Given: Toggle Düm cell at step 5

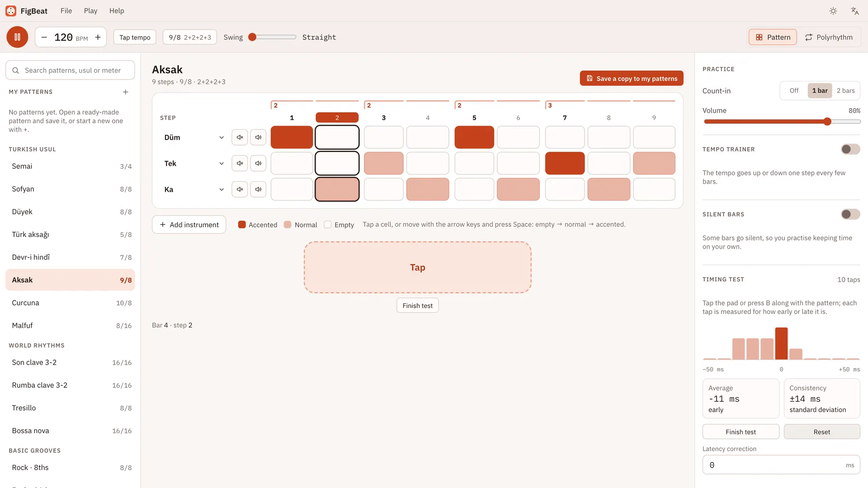Looking at the screenshot, I should click(475, 137).
